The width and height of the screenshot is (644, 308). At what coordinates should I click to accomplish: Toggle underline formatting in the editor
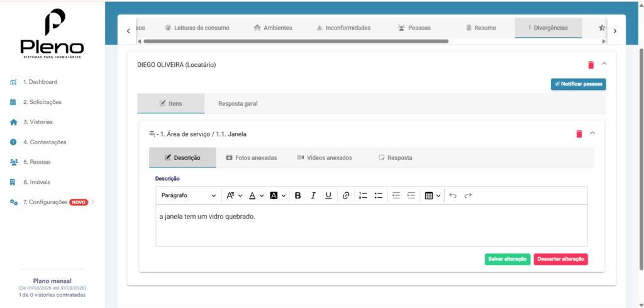pos(328,195)
